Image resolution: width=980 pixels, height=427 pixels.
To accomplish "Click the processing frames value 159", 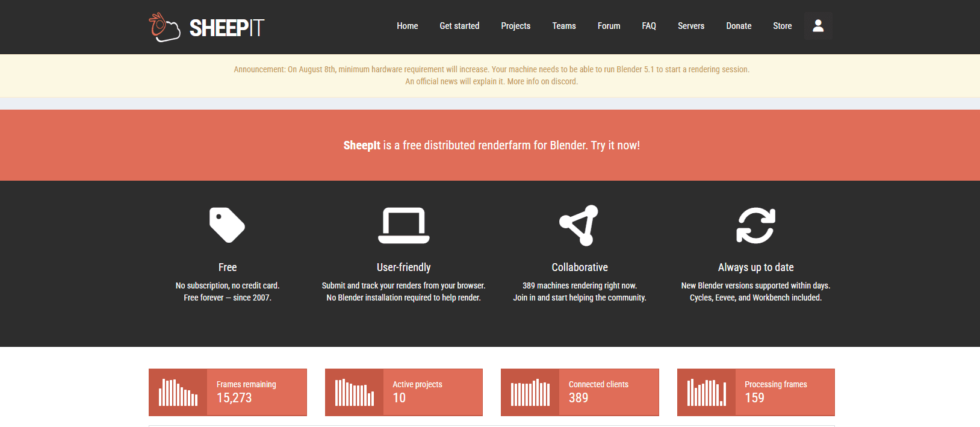I will [x=754, y=397].
